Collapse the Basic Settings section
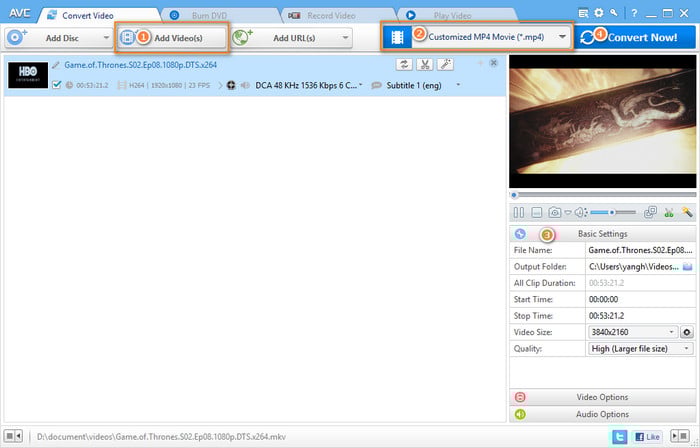700x448 pixels. (x=603, y=234)
